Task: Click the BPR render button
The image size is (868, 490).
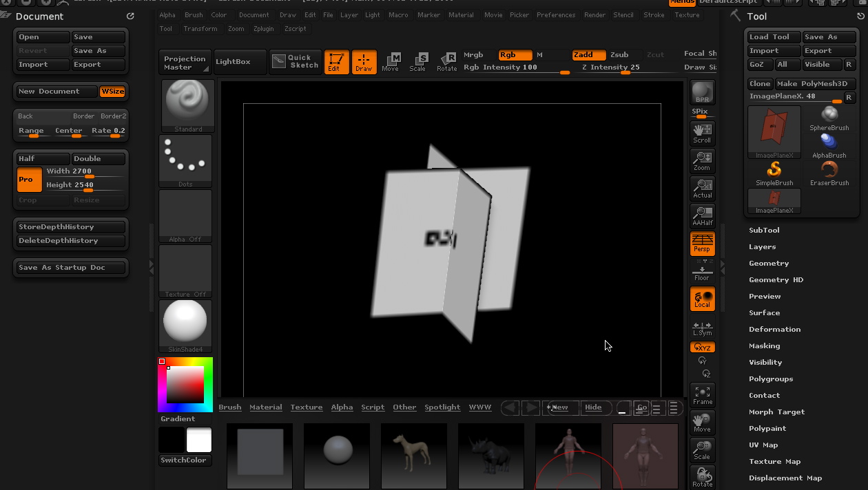Action: pos(702,92)
